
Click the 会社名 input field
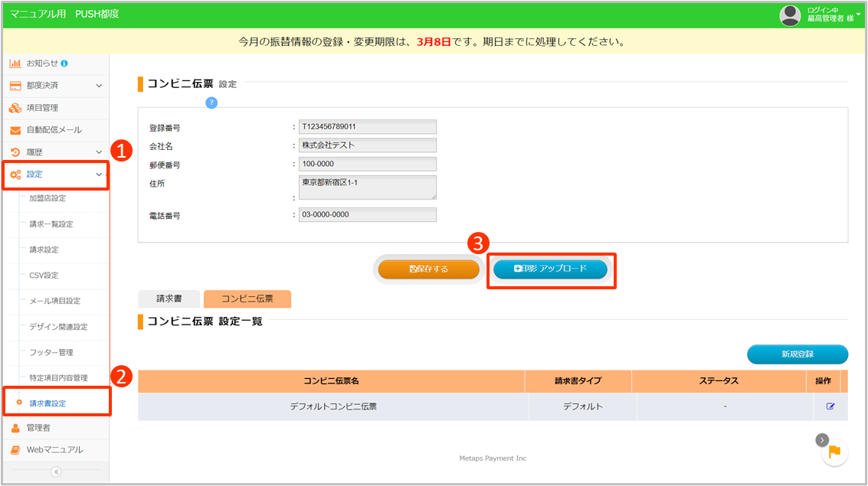coord(367,145)
